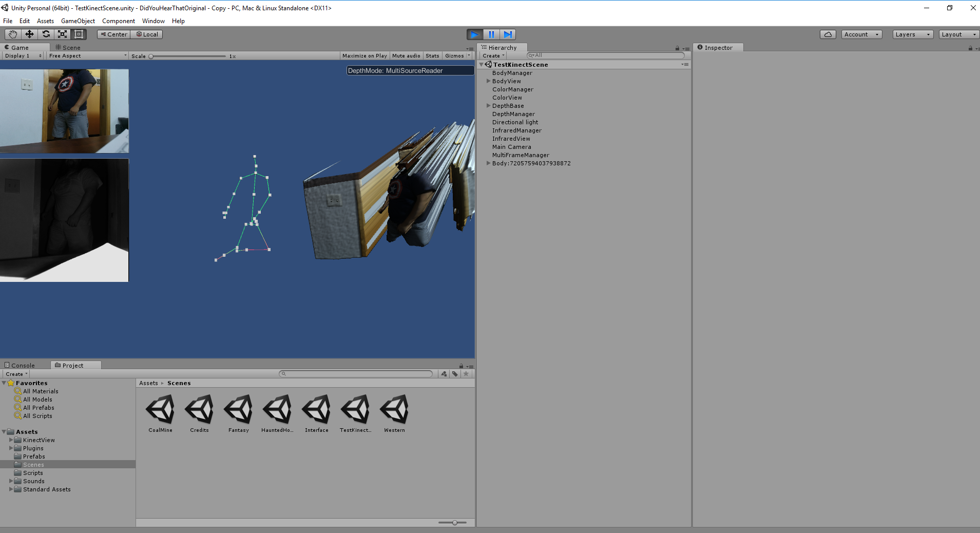Open the GameObject menu
Screen dimensions: 980x533
click(78, 21)
